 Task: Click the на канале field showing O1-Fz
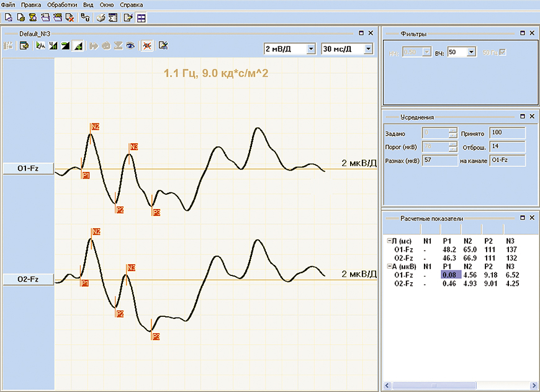(x=508, y=161)
